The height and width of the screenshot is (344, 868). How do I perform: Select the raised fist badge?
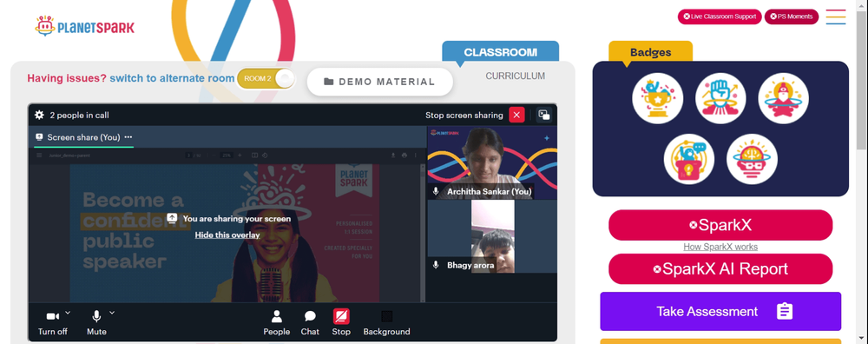(x=720, y=99)
